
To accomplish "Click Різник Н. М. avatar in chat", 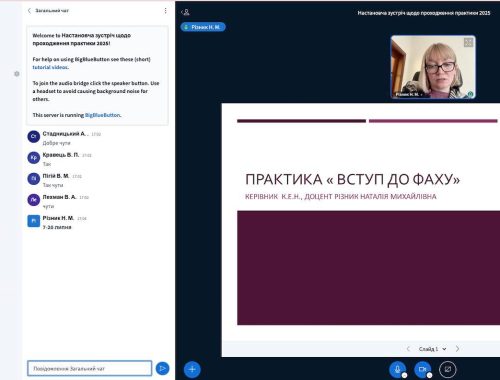I will click(34, 221).
